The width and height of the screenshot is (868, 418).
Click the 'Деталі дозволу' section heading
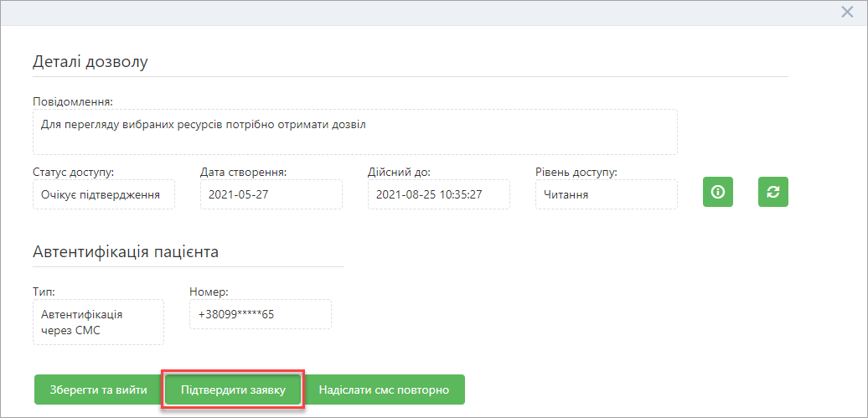(x=90, y=61)
